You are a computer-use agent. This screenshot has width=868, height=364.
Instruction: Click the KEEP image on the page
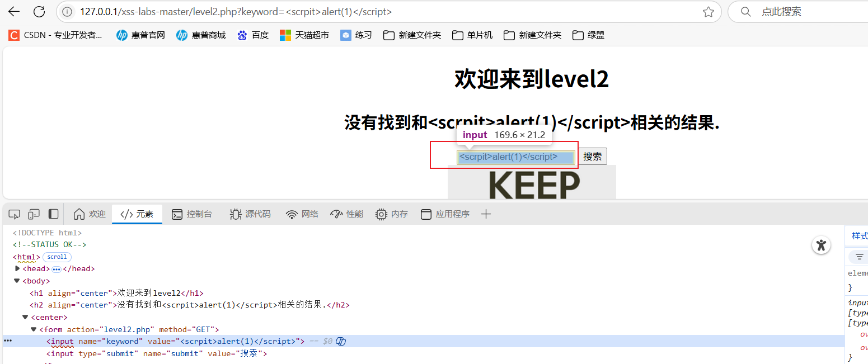point(532,182)
